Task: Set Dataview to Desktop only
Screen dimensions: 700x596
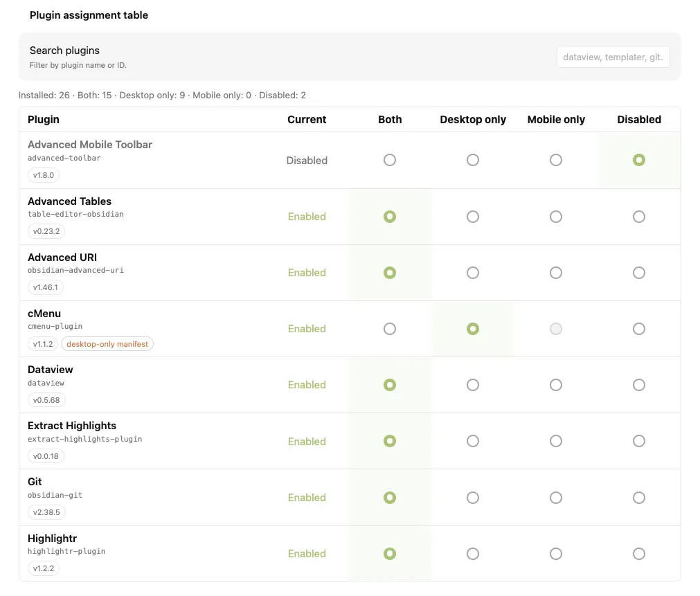Action: [473, 385]
